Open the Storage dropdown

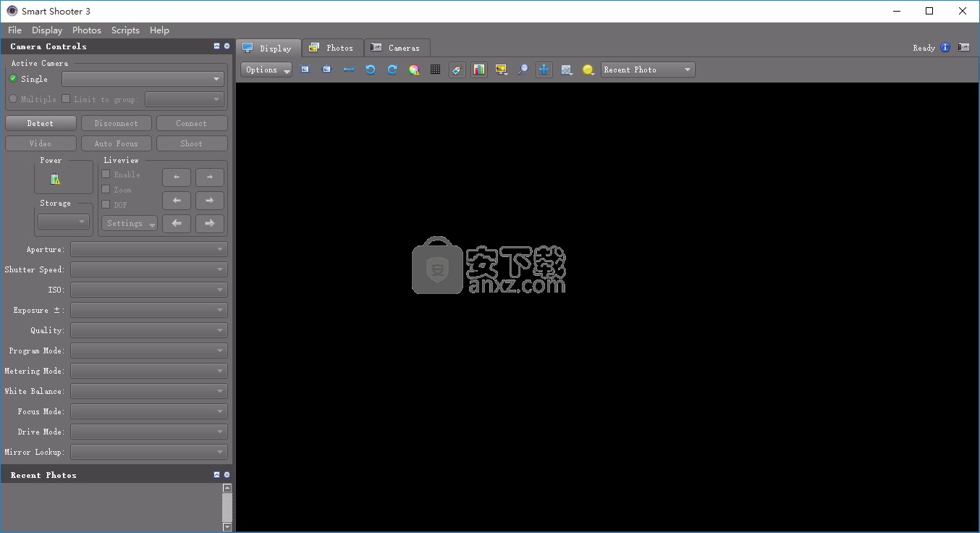click(64, 222)
